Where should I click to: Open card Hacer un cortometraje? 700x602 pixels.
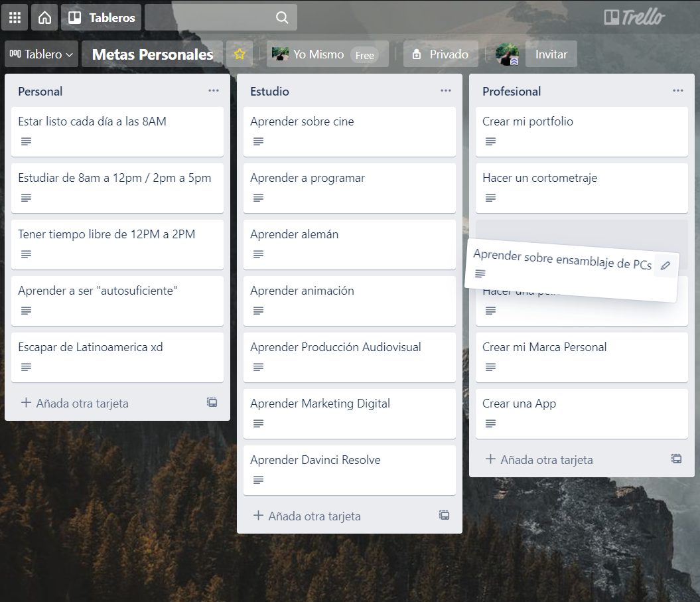582,188
